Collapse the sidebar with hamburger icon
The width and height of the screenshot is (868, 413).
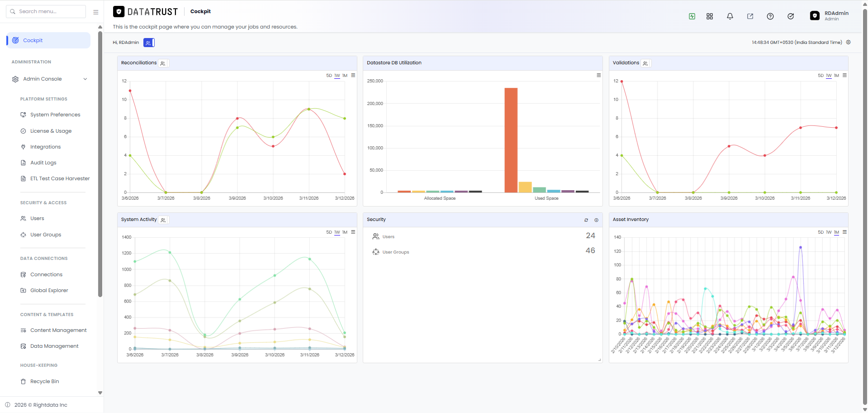coord(96,12)
